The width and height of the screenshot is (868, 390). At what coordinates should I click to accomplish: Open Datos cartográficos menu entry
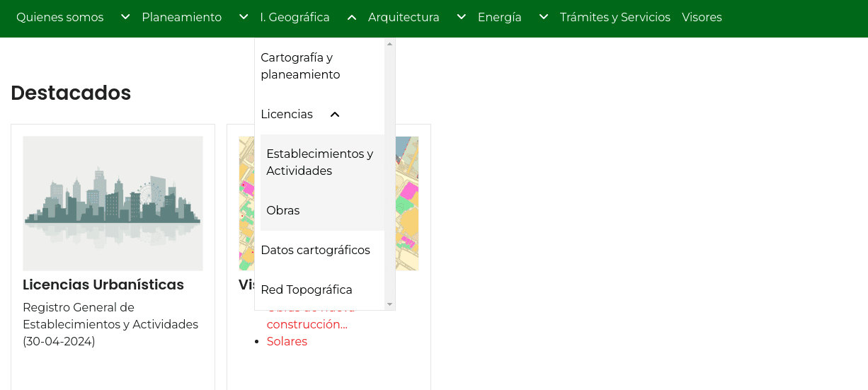[315, 250]
